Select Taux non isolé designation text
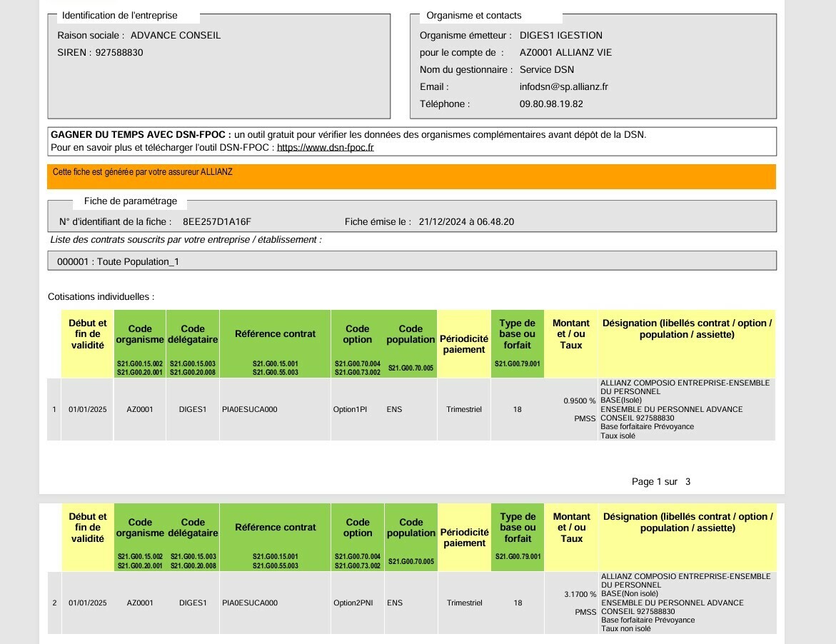 point(626,628)
